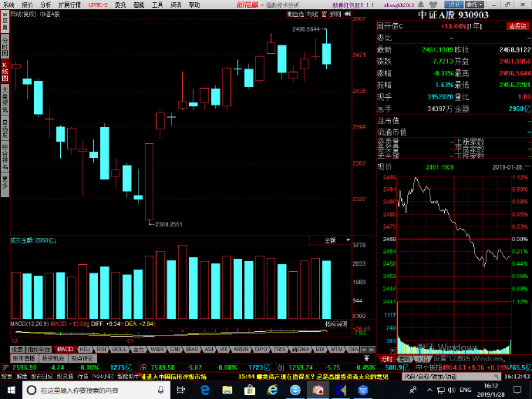The image size is (532, 399).
Task: Open the 分析 menu
Action: pyautogui.click(x=45, y=5)
